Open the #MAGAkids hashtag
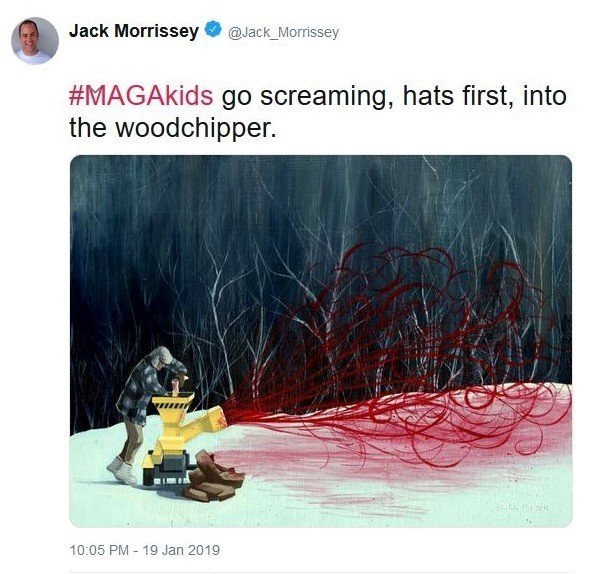Screen dimensions: 607x574 (x=141, y=96)
